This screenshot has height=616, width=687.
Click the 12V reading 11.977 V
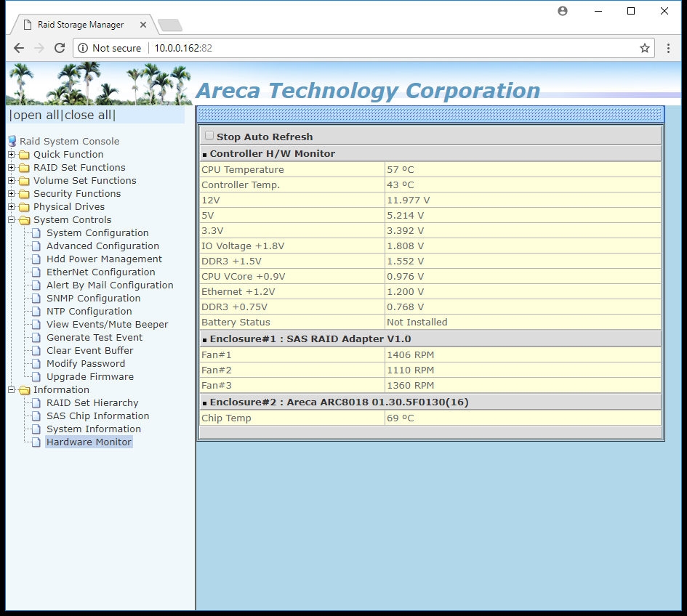click(x=408, y=200)
